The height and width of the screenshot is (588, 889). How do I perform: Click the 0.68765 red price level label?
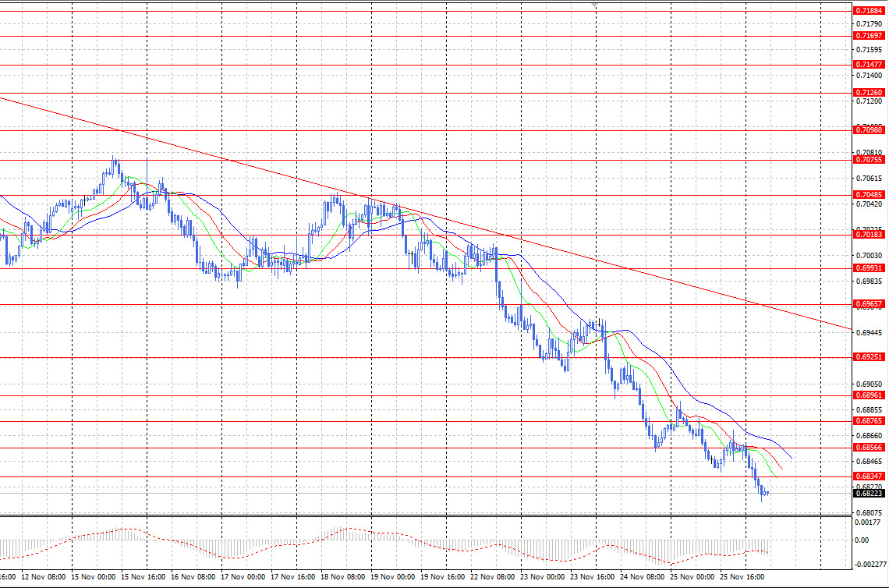(x=869, y=421)
